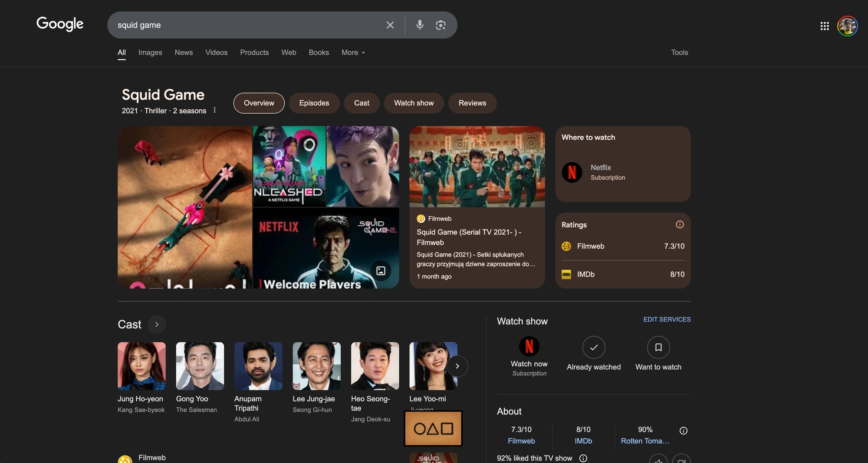Start voice search with the microphone icon
This screenshot has width=868, height=463.
(x=420, y=25)
